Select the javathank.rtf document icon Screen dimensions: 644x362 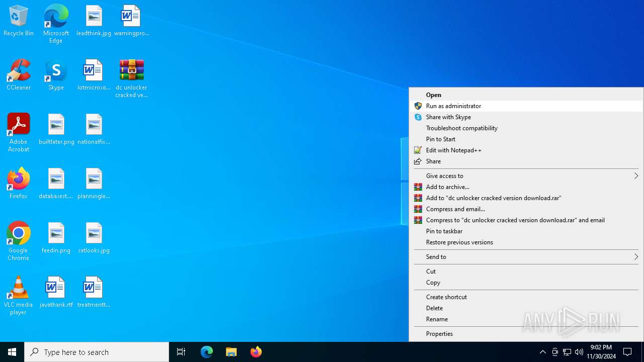(56, 293)
